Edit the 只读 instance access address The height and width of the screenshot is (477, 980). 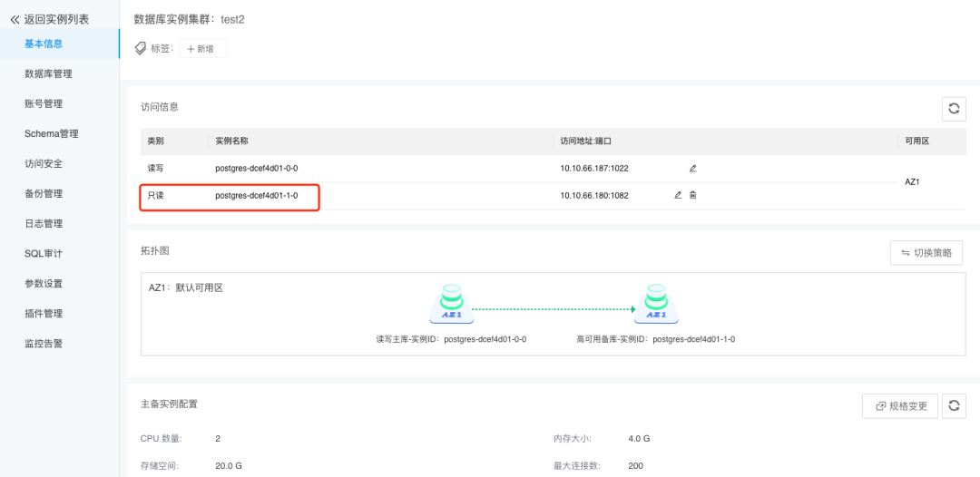coord(678,195)
